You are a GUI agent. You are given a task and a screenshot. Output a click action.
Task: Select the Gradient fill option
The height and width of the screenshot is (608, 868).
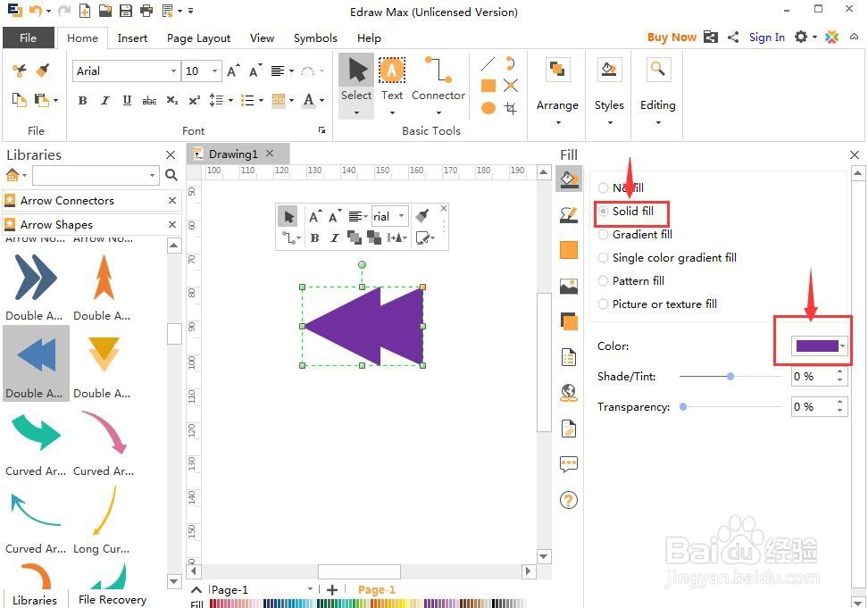[636, 234]
